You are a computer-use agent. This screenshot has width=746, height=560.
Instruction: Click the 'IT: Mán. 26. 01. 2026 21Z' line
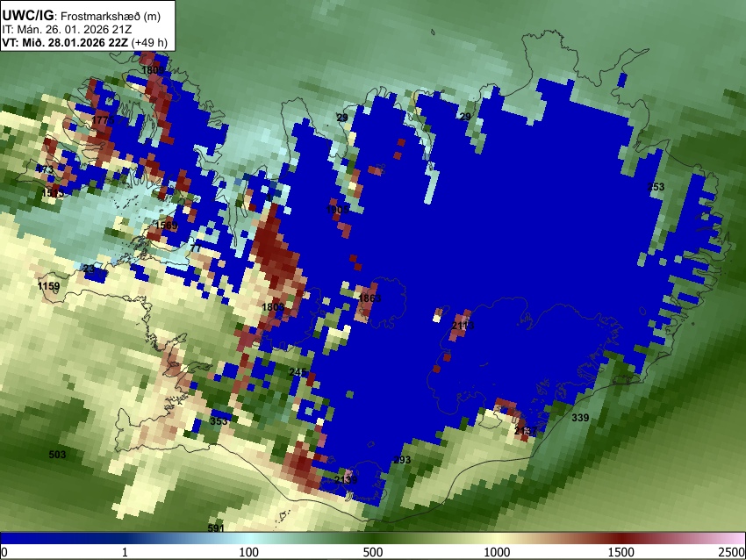(x=67, y=30)
